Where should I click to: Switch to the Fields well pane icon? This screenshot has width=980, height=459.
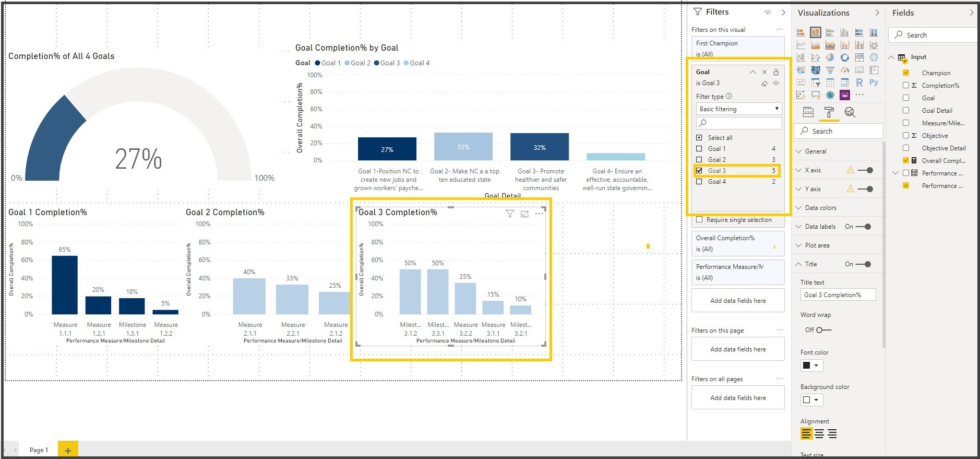click(808, 112)
